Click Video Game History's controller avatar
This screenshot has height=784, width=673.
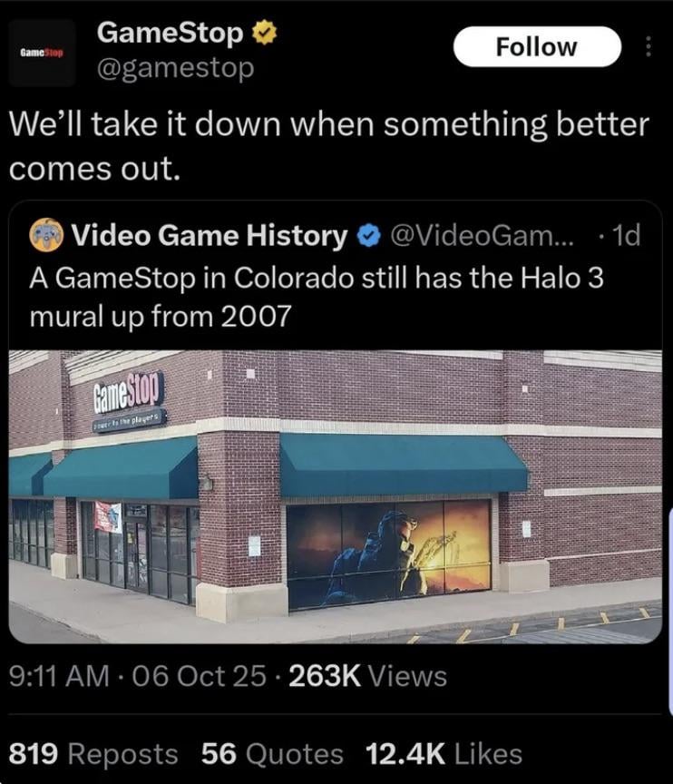point(46,235)
